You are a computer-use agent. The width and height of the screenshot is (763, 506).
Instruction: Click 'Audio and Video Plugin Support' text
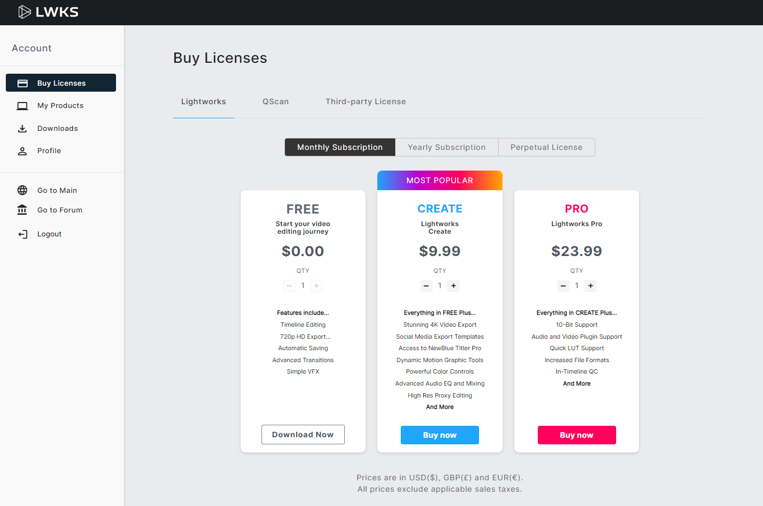pyautogui.click(x=577, y=337)
